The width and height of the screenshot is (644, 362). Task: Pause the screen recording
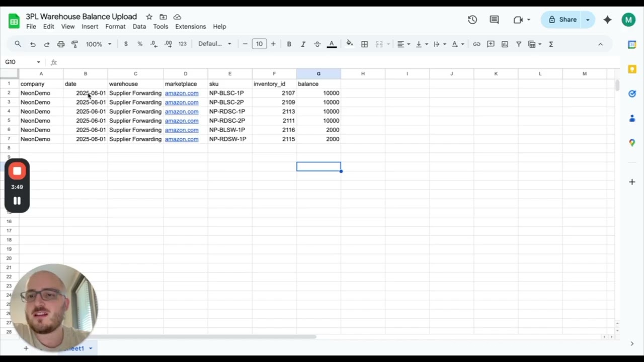tap(17, 201)
